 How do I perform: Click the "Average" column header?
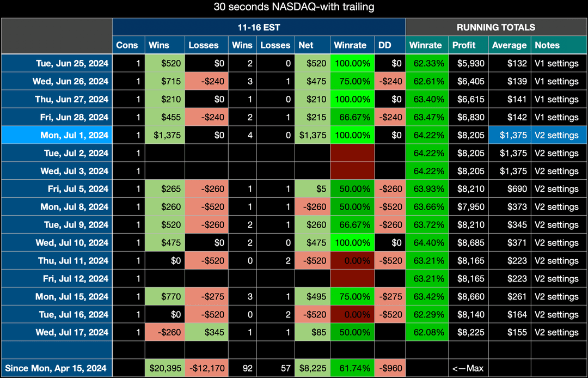pos(510,45)
